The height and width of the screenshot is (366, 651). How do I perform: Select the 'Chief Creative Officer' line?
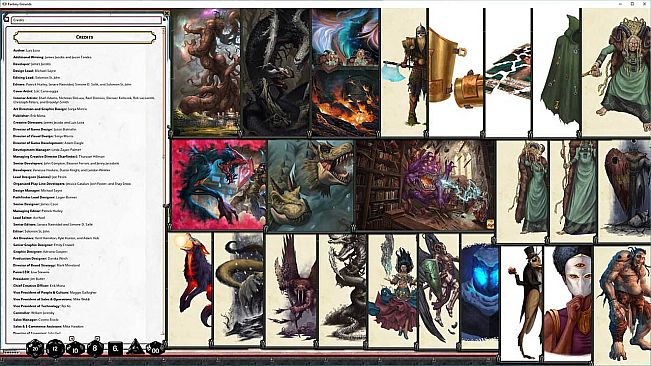(39, 285)
